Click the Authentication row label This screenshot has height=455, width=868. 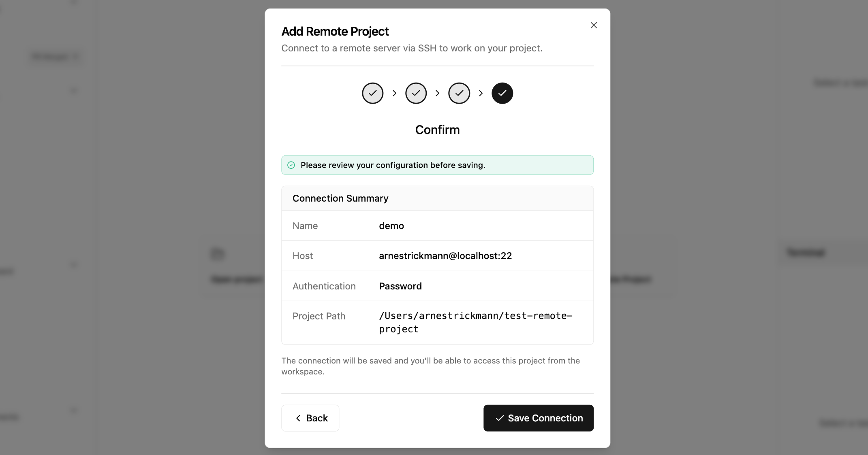[324, 286]
